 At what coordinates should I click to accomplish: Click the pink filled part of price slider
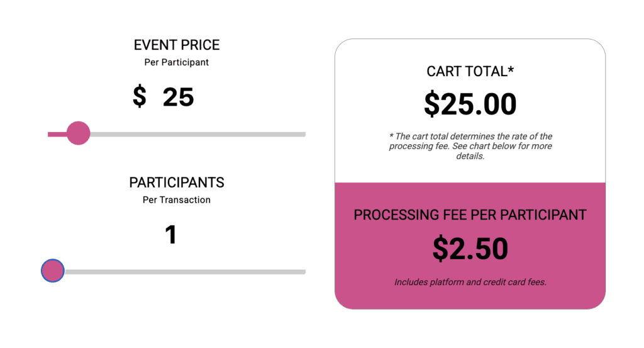pyautogui.click(x=57, y=134)
